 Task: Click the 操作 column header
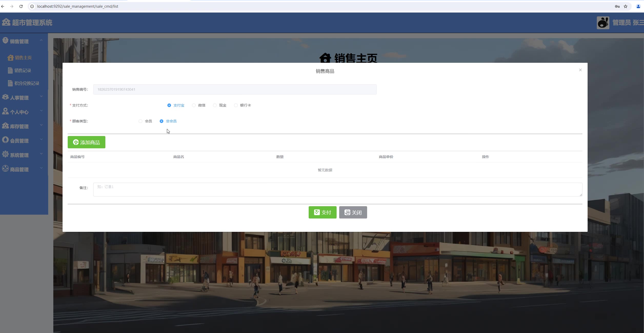pyautogui.click(x=486, y=157)
